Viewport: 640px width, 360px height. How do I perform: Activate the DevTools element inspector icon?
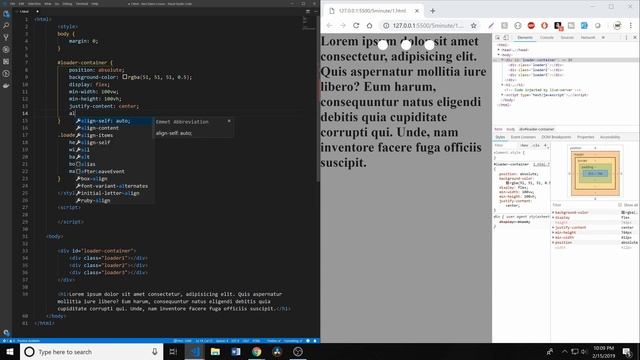tap(498, 38)
